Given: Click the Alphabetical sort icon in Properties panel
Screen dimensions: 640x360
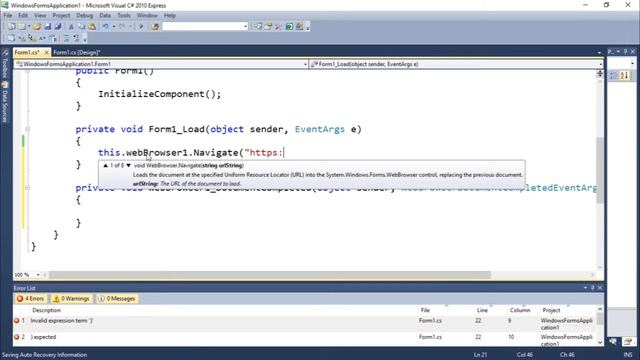Looking at the screenshot, I should [x=624, y=76].
